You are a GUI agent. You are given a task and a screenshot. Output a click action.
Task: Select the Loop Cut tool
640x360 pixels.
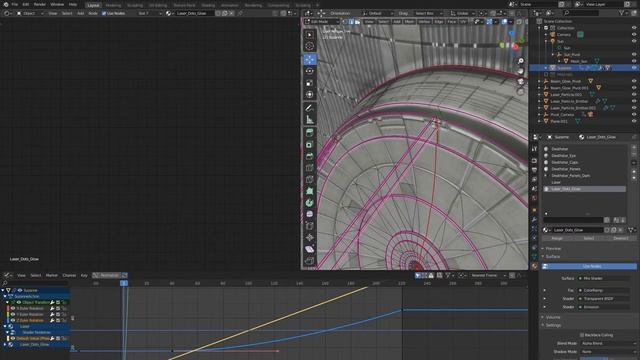point(309,168)
